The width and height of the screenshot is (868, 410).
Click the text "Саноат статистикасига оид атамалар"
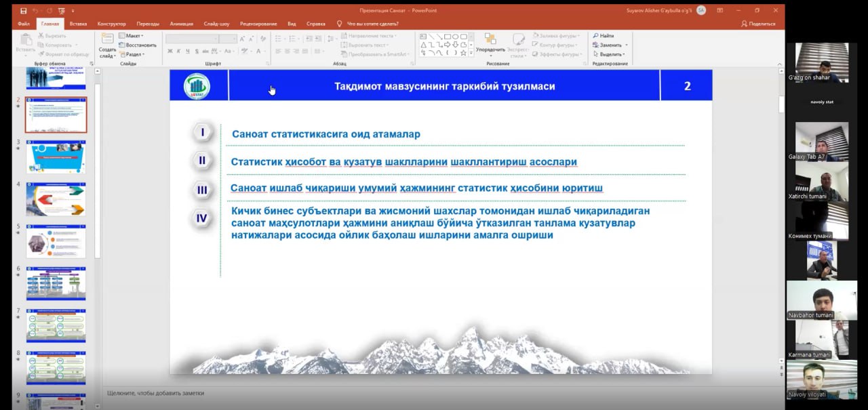click(326, 134)
